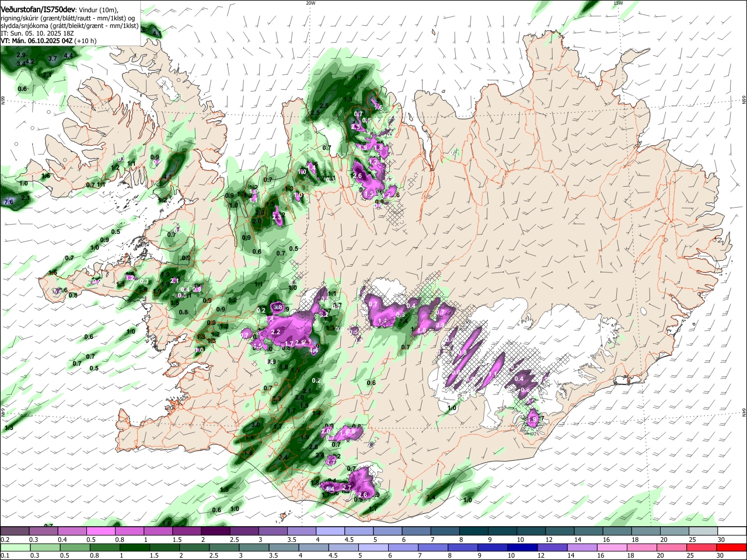Pick the snow scale 4 pale lilac swatch
The height and width of the screenshot is (560, 747).
tap(330, 531)
